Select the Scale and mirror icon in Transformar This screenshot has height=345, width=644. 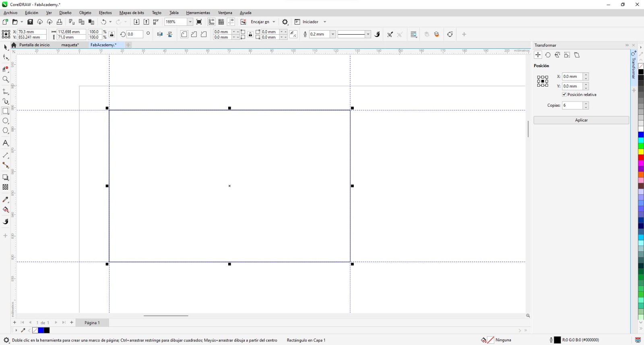[557, 55]
